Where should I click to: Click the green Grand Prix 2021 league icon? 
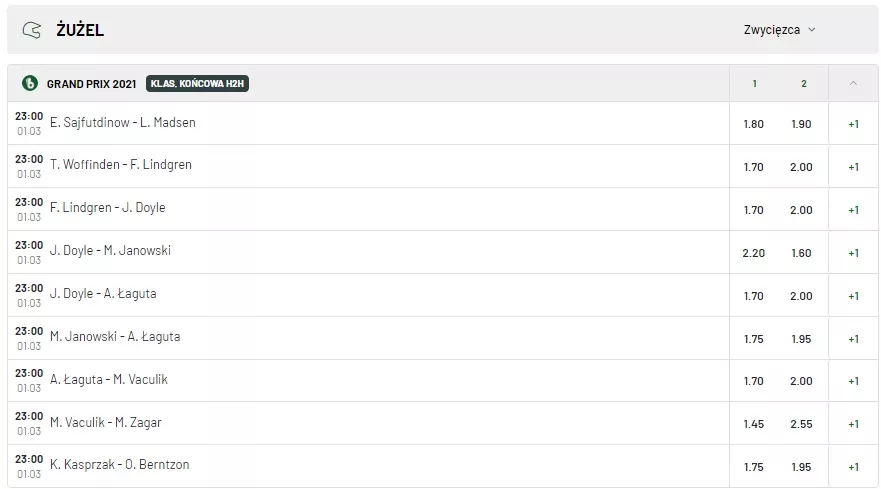click(30, 83)
